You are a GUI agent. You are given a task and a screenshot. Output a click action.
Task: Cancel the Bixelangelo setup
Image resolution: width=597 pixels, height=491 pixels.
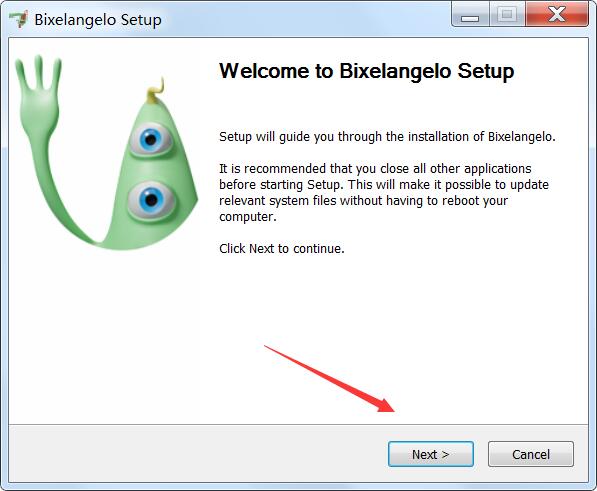click(531, 454)
